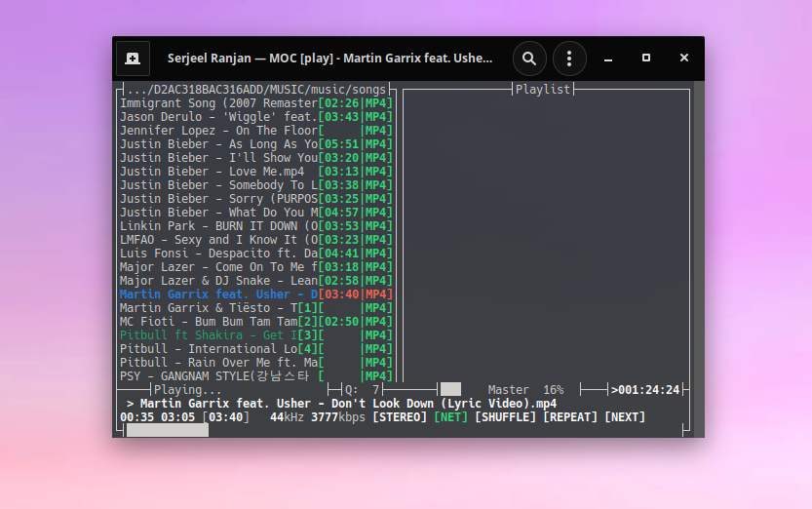This screenshot has height=509, width=812.
Task: Open a new terminal tab icon
Action: [133, 58]
